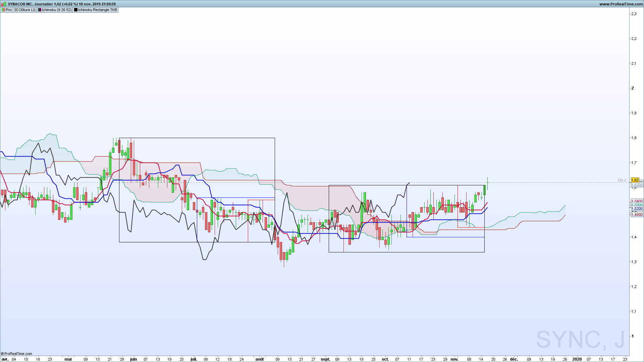Click the red 1,5400 Tenkan value label
Viewport: 644px width, 362px height.
(637, 201)
